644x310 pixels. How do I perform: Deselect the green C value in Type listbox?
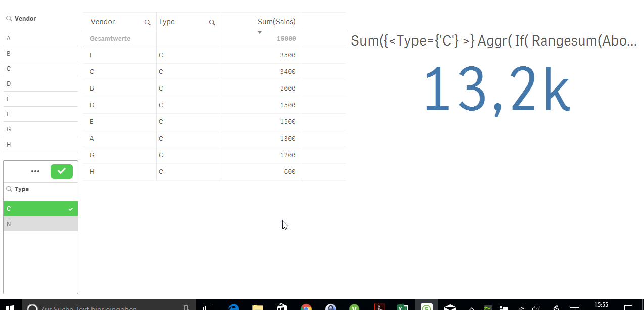point(40,209)
